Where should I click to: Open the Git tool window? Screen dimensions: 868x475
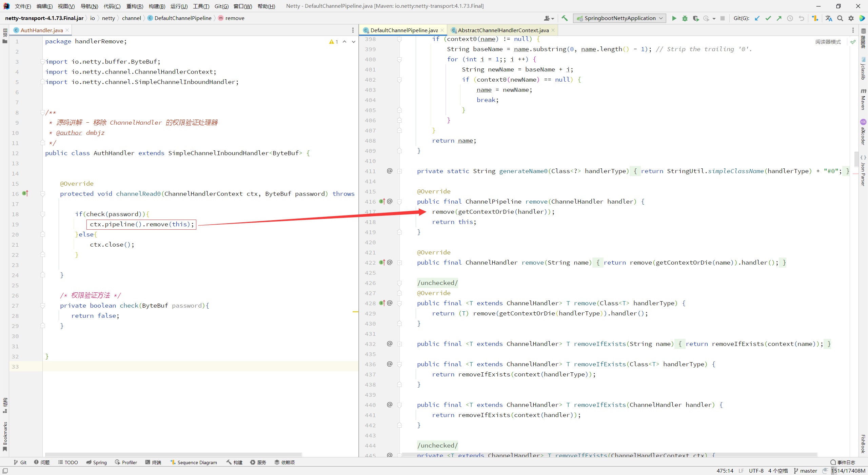click(x=20, y=462)
